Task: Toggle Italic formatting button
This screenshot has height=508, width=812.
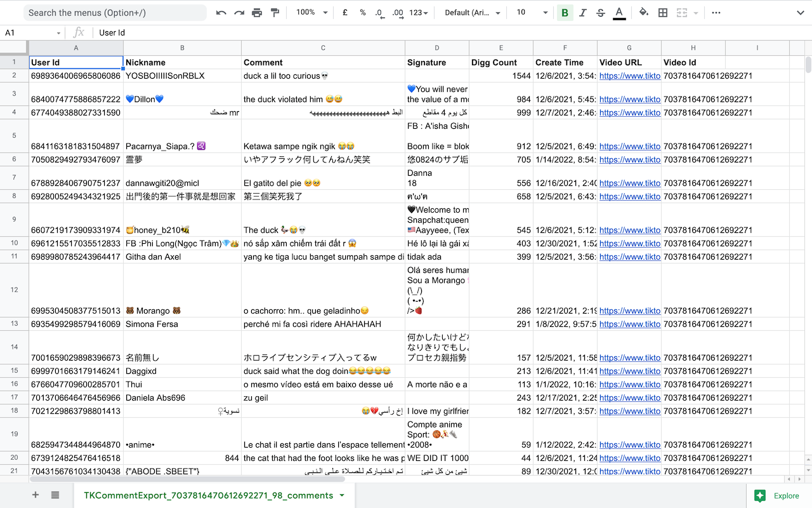Action: [x=583, y=13]
